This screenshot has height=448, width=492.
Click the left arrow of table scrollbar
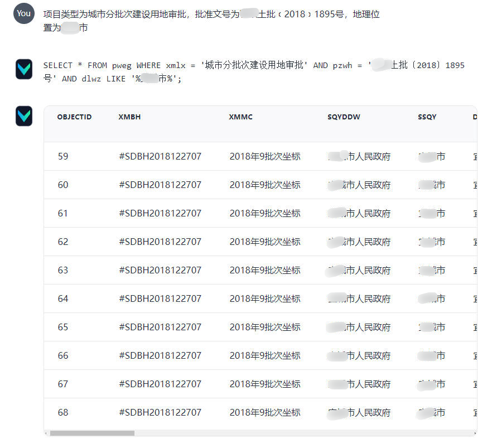(46, 433)
